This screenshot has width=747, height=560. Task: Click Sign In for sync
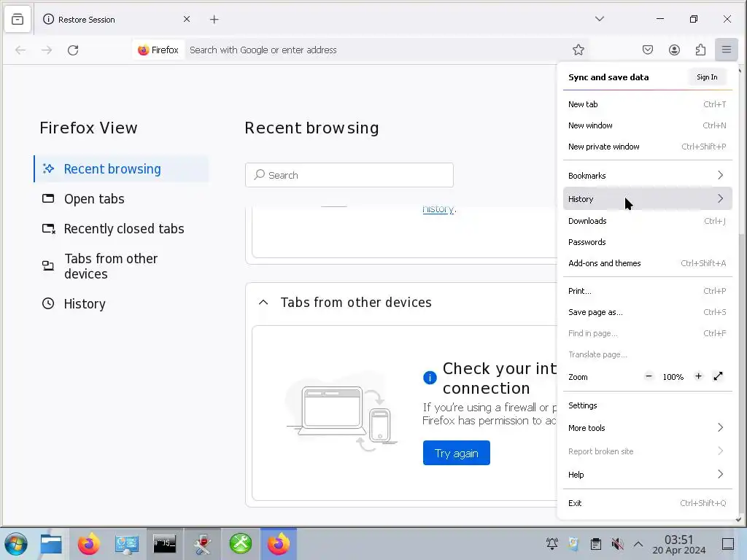[x=707, y=77]
